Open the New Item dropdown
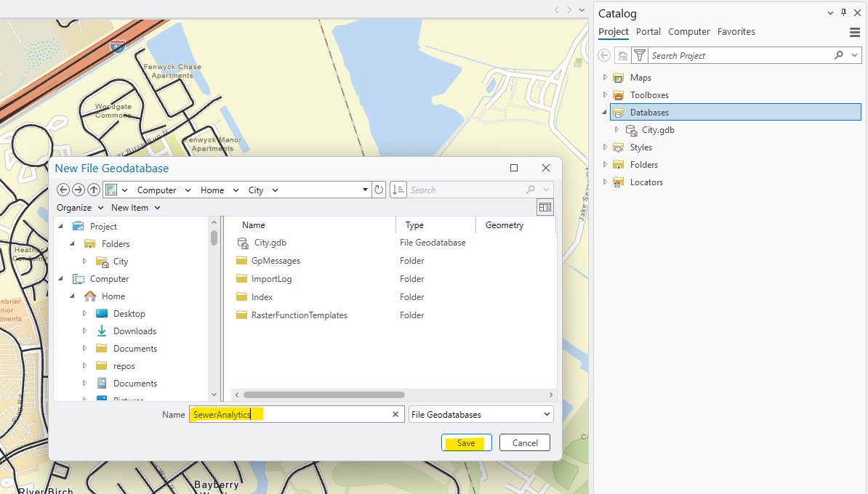The image size is (868, 494). [136, 208]
